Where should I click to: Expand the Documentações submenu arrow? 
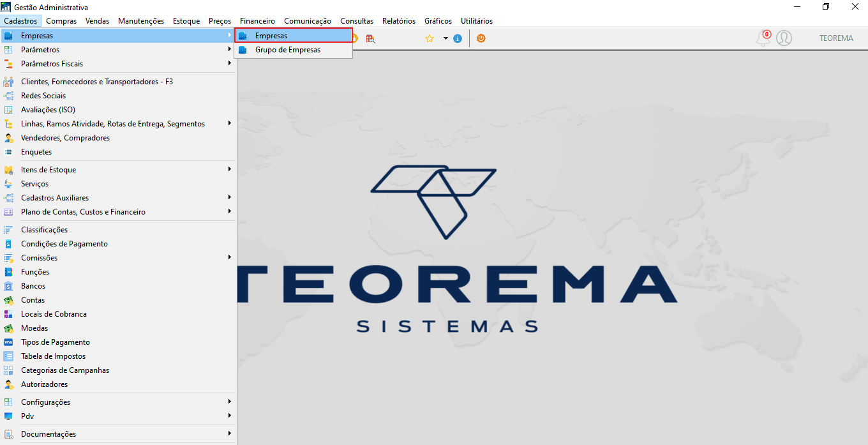tap(230, 434)
